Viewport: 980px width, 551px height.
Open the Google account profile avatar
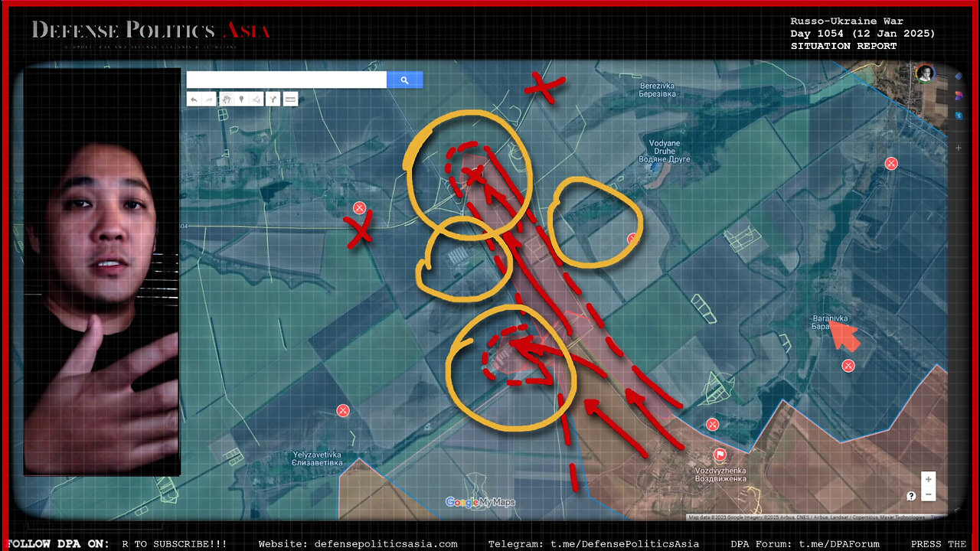tap(925, 73)
